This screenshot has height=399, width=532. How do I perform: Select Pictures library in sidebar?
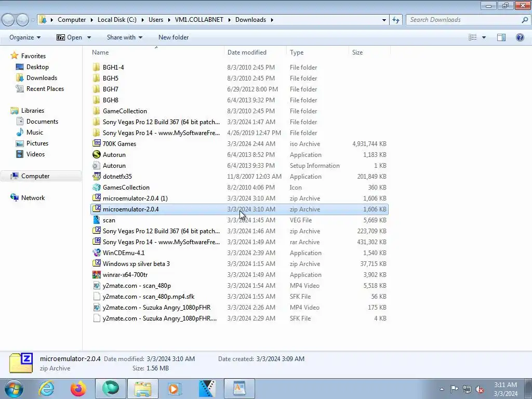pos(37,143)
